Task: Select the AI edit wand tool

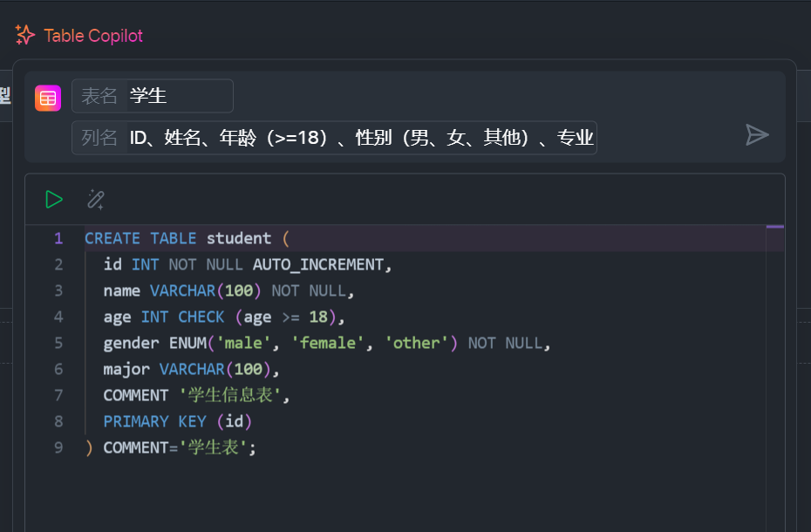Action: (x=95, y=199)
